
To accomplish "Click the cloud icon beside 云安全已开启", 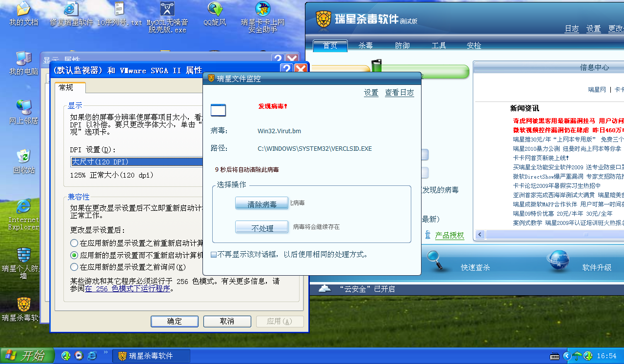I will click(325, 288).
